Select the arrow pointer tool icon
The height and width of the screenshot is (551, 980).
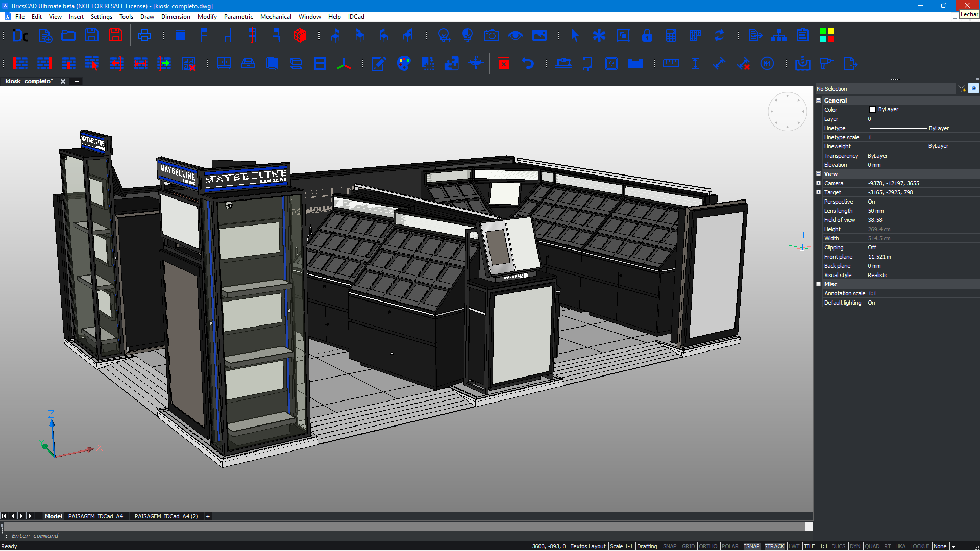575,35
